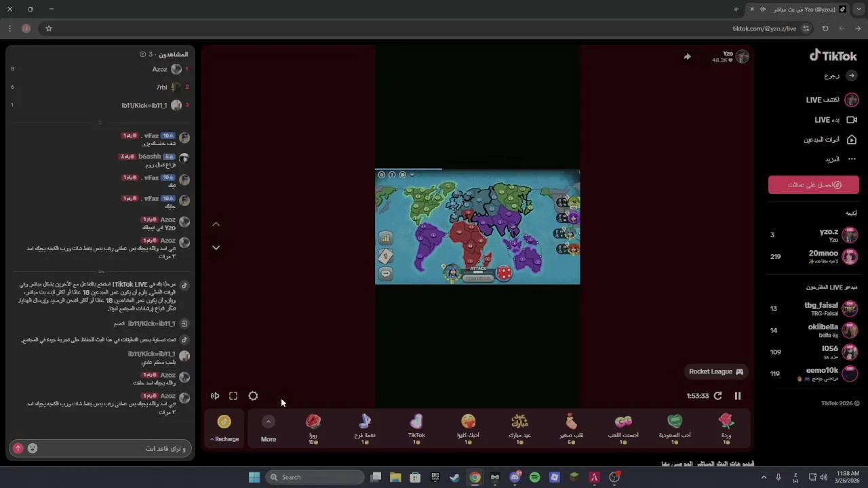Send chat message with red arrow button
The image size is (868, 488).
point(18,448)
